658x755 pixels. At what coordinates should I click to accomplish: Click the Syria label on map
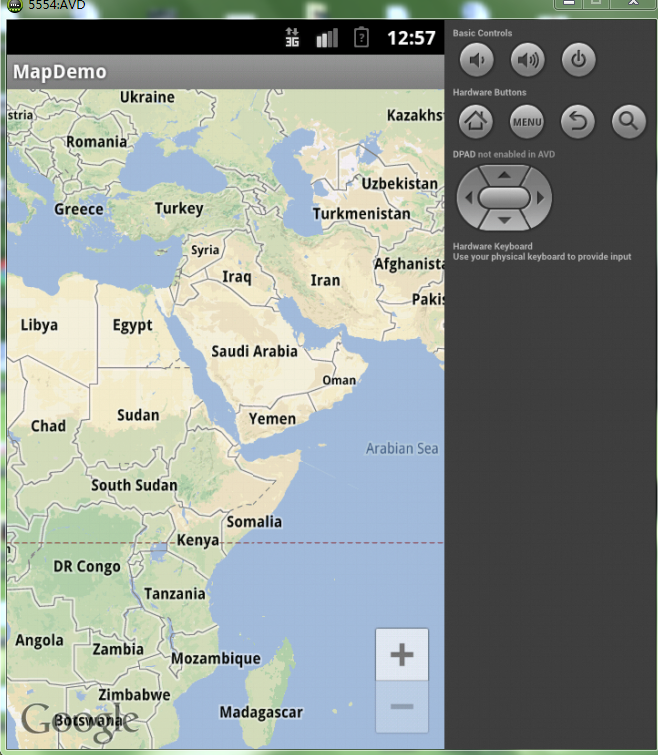[x=205, y=250]
